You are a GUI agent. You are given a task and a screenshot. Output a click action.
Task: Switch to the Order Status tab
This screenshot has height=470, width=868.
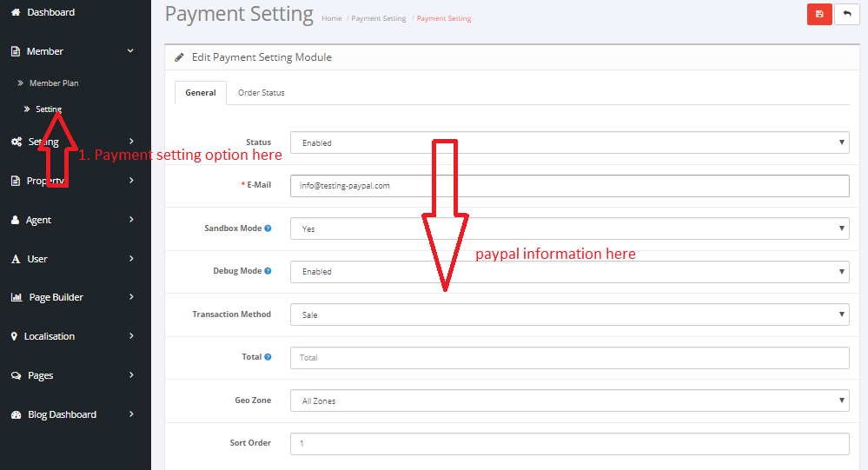click(261, 93)
